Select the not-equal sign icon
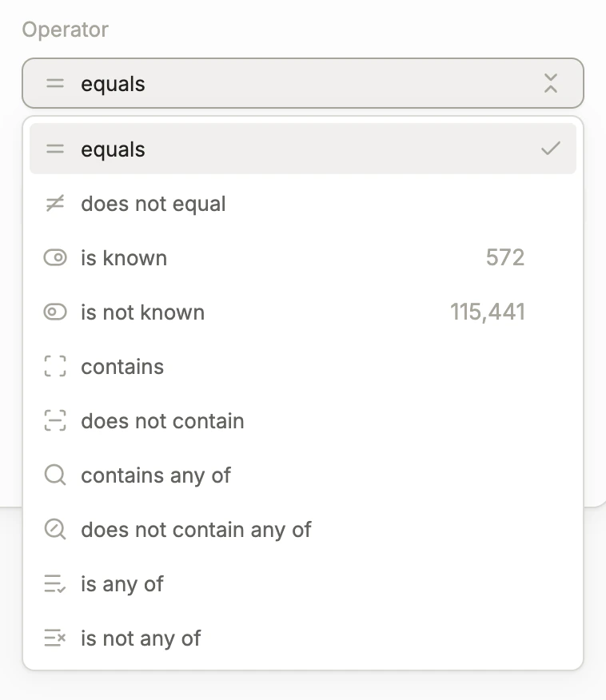The image size is (606, 700). pos(55,203)
